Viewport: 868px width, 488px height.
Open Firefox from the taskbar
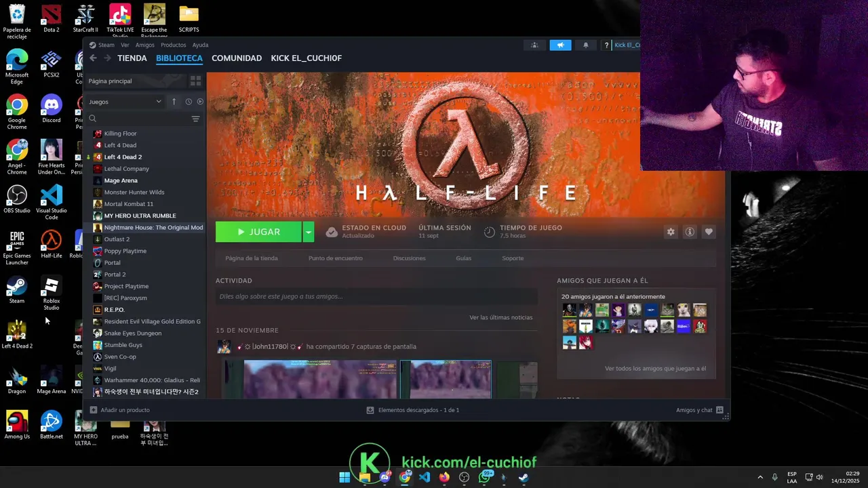444,477
